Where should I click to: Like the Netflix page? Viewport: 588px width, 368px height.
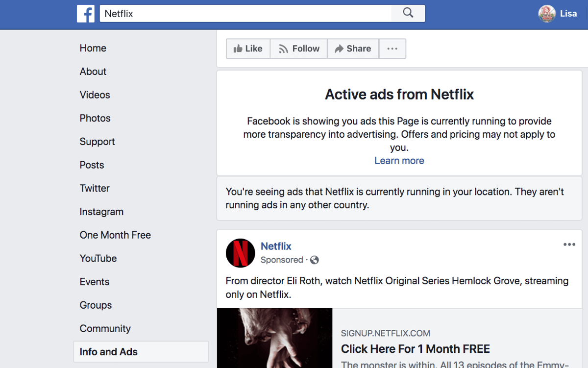click(248, 49)
